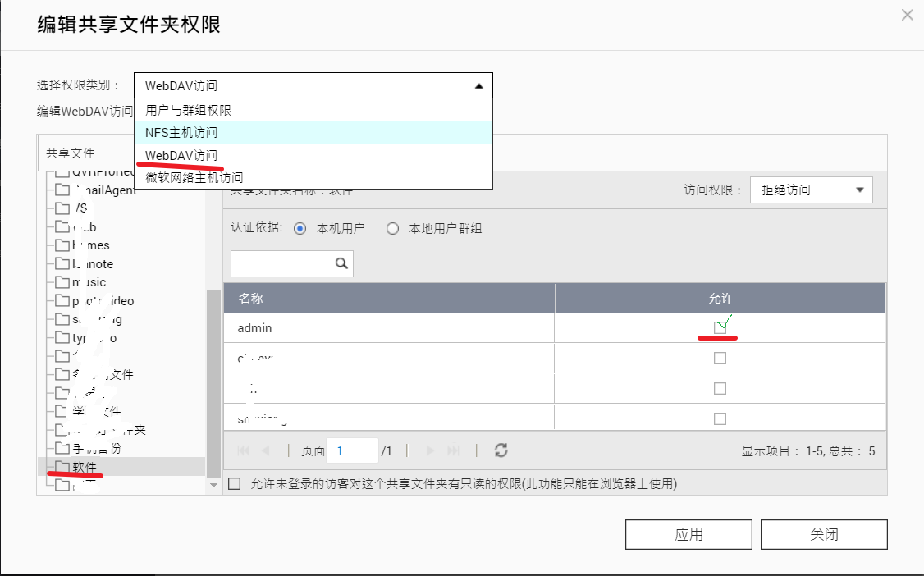This screenshot has width=924, height=576.
Task: Click the previous page arrow icon
Action: pos(266,450)
